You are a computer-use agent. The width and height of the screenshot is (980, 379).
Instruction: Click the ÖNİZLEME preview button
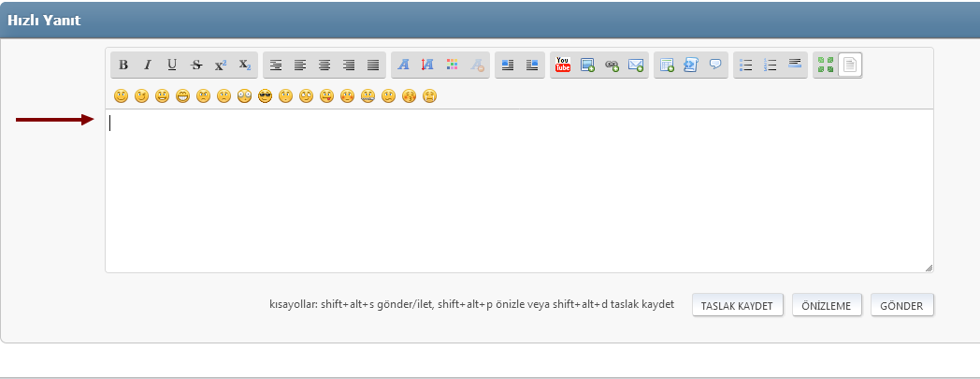click(827, 305)
